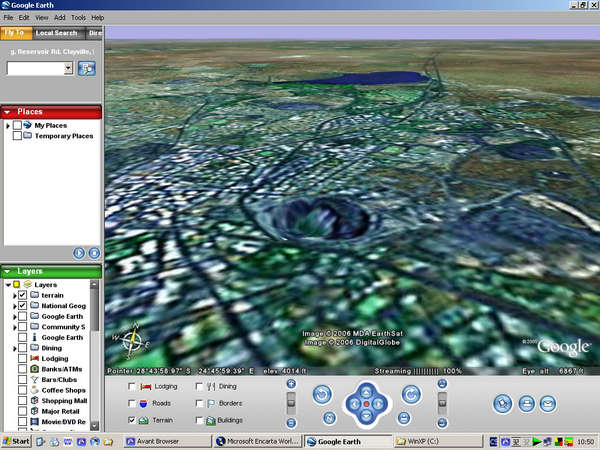Collapse the root Layers tree node

[8, 285]
